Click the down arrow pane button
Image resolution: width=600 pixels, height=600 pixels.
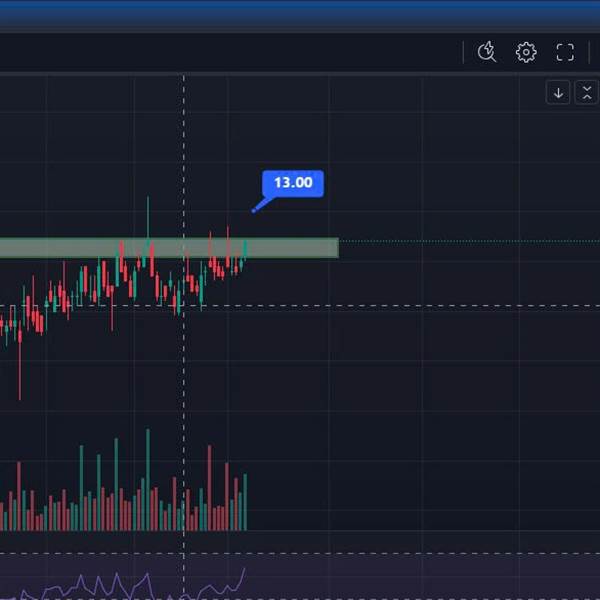[558, 93]
